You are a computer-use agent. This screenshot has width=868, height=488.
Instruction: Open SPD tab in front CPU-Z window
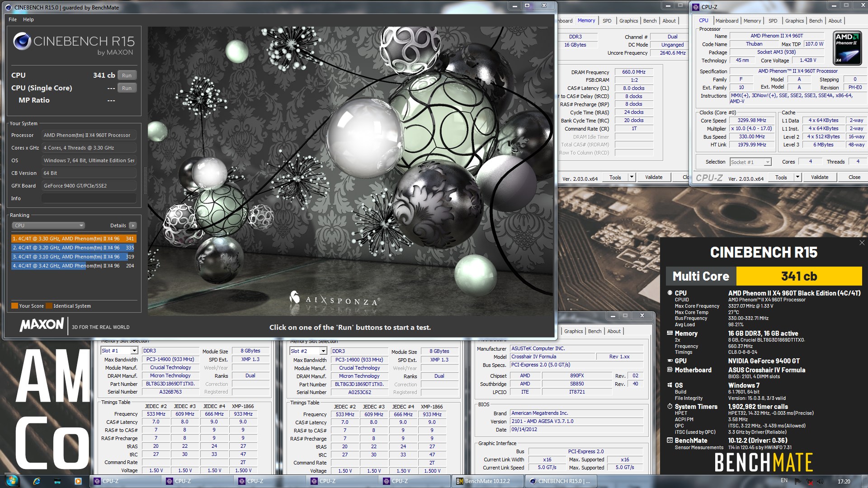click(x=773, y=21)
